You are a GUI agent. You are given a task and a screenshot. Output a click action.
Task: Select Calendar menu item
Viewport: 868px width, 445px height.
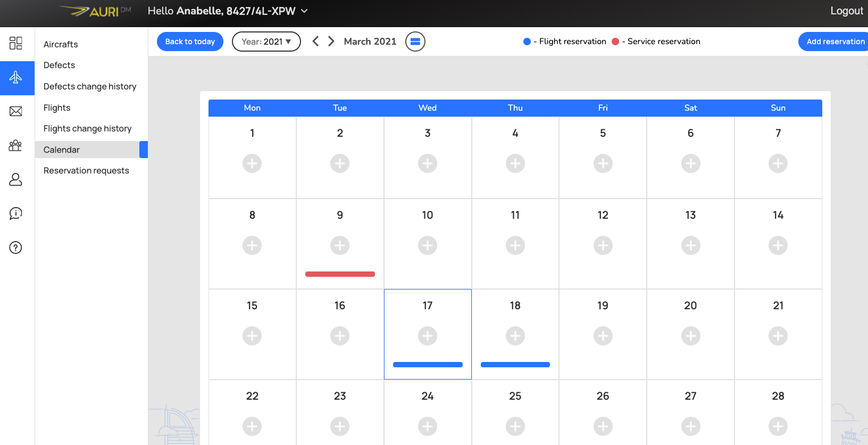tap(91, 150)
